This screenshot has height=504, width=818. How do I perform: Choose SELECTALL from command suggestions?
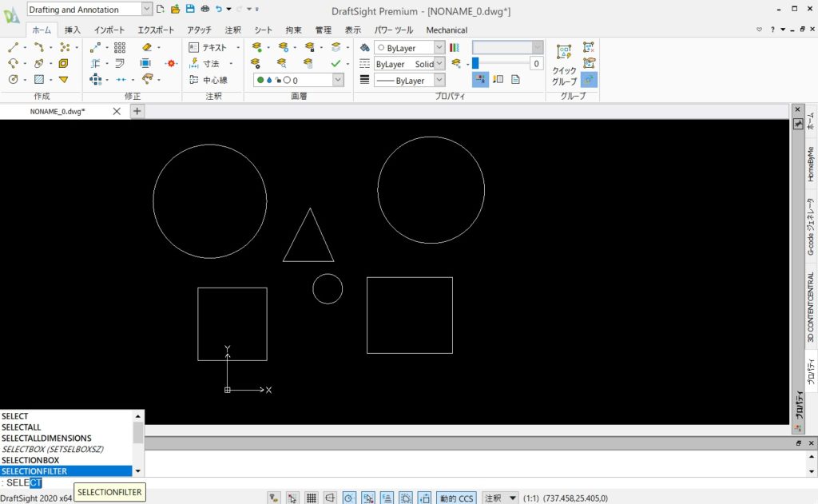[x=22, y=427]
